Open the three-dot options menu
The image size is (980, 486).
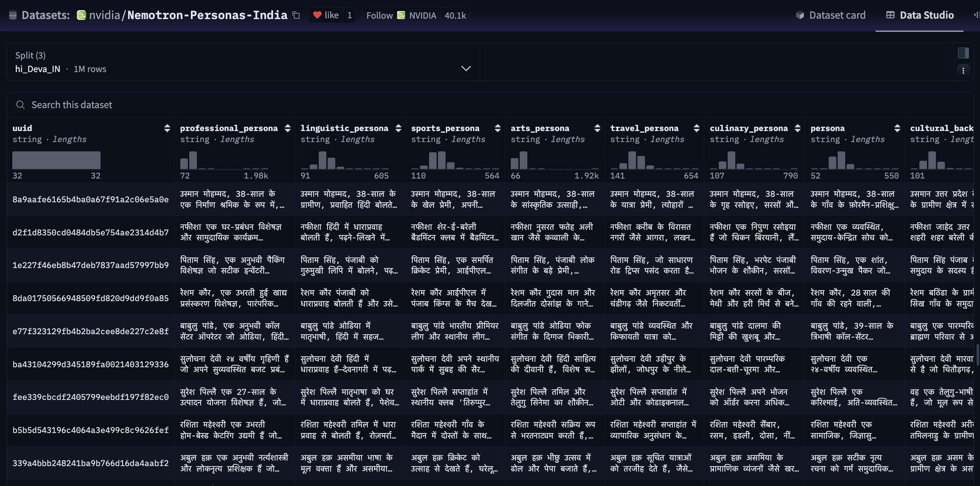(963, 71)
